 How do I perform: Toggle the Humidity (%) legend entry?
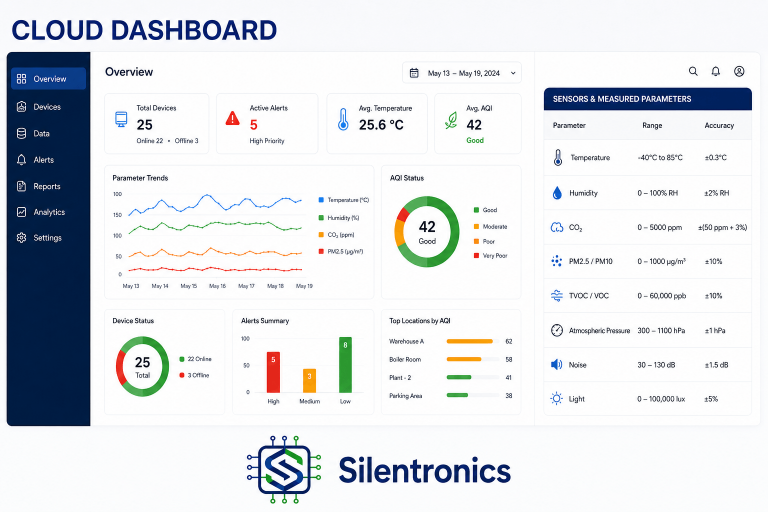[339, 218]
